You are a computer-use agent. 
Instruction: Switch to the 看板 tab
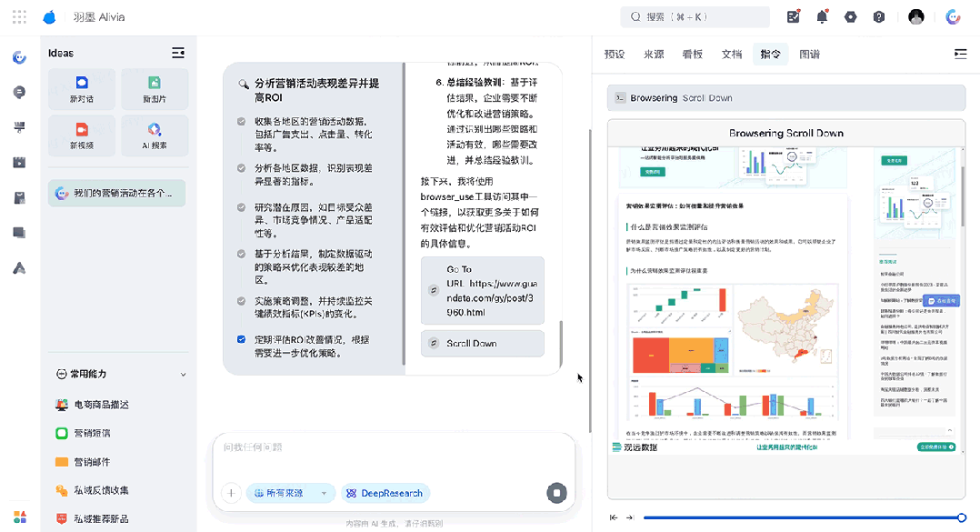692,55
